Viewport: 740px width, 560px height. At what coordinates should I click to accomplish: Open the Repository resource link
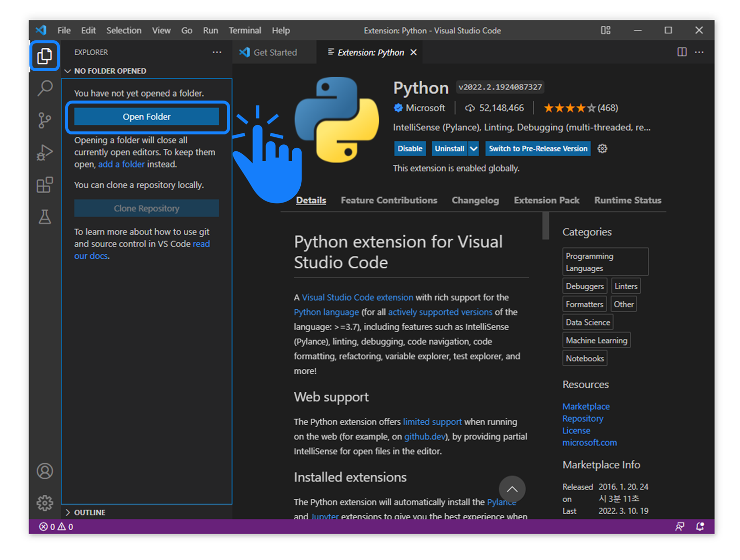[x=583, y=419]
